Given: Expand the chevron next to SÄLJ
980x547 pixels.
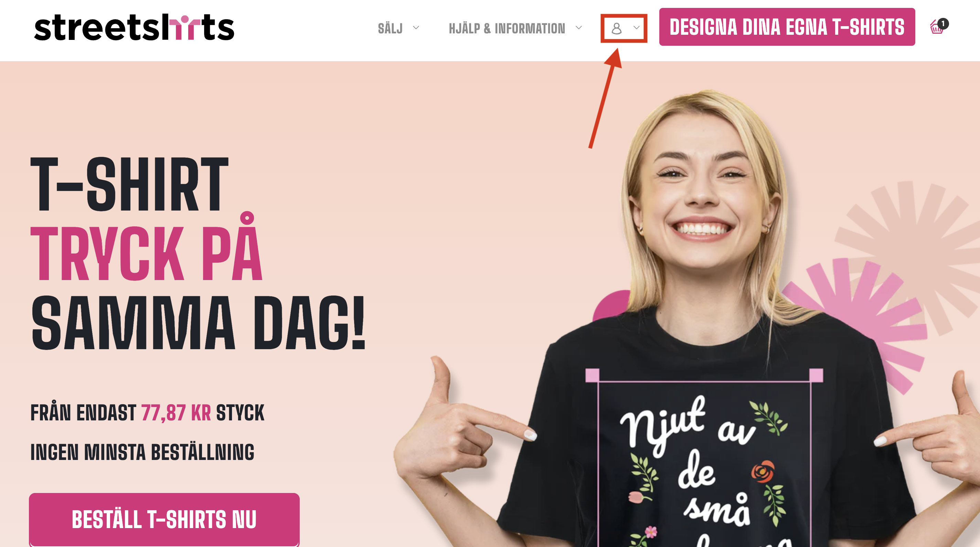Looking at the screenshot, I should click(x=416, y=28).
